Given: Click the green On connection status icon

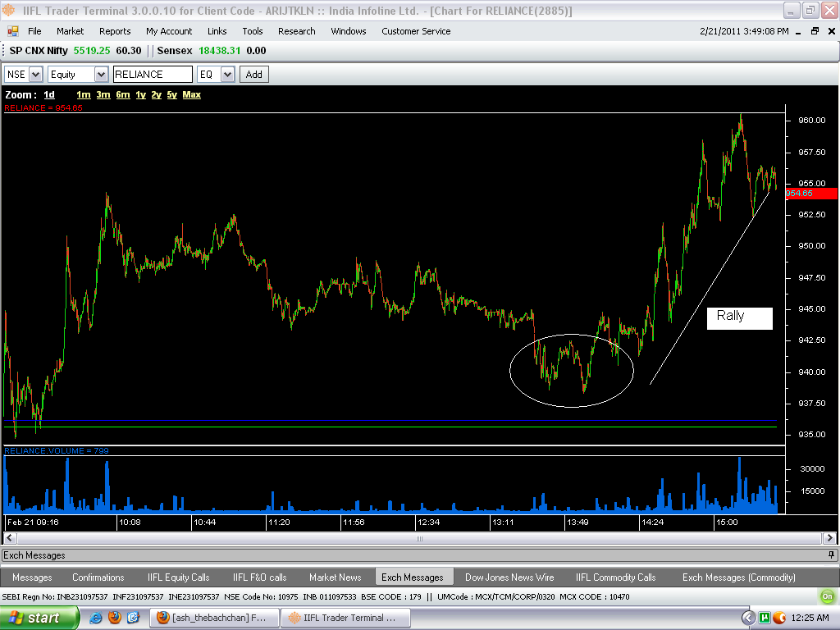Looking at the screenshot, I should 827,596.
